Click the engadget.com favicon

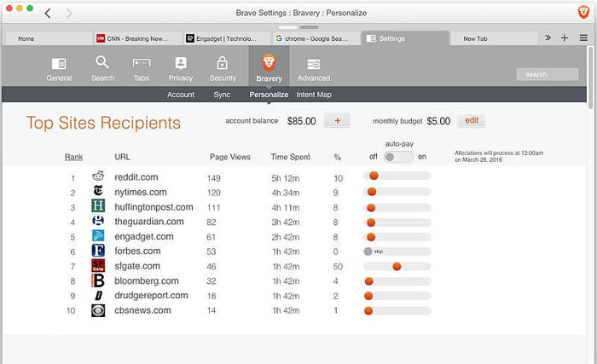pos(98,235)
